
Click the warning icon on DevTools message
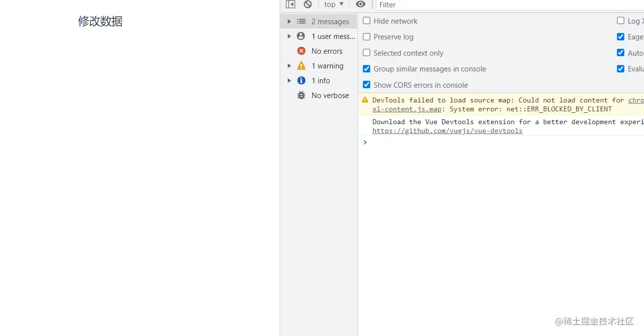point(365,100)
